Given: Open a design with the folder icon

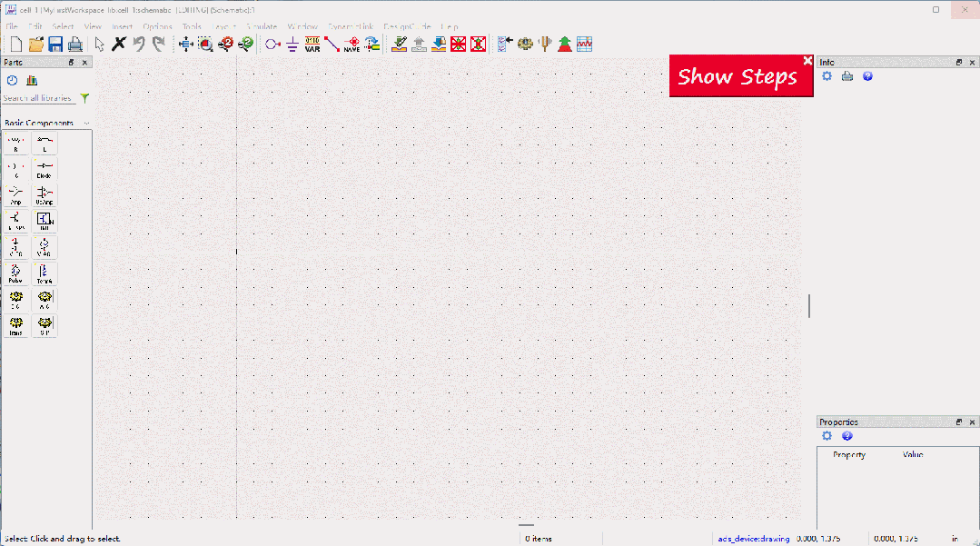Looking at the screenshot, I should pyautogui.click(x=36, y=44).
